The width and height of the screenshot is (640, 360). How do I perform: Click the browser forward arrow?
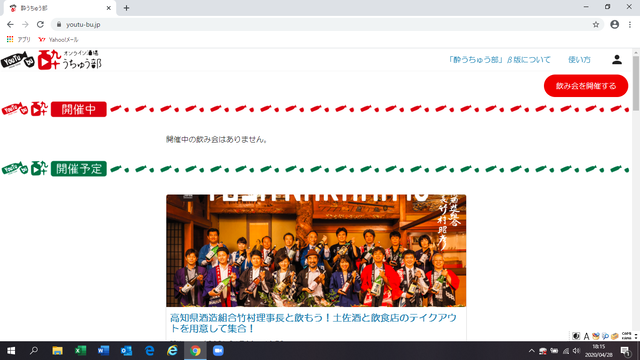tap(25, 24)
